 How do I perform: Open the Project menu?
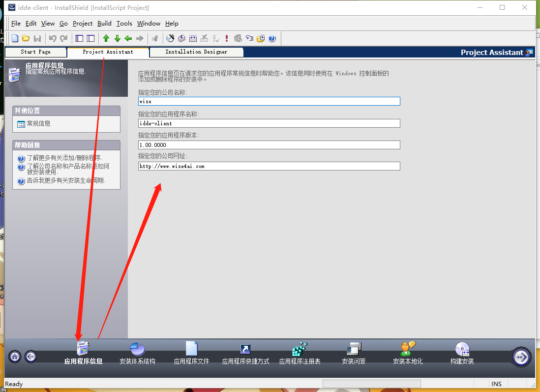tap(83, 24)
